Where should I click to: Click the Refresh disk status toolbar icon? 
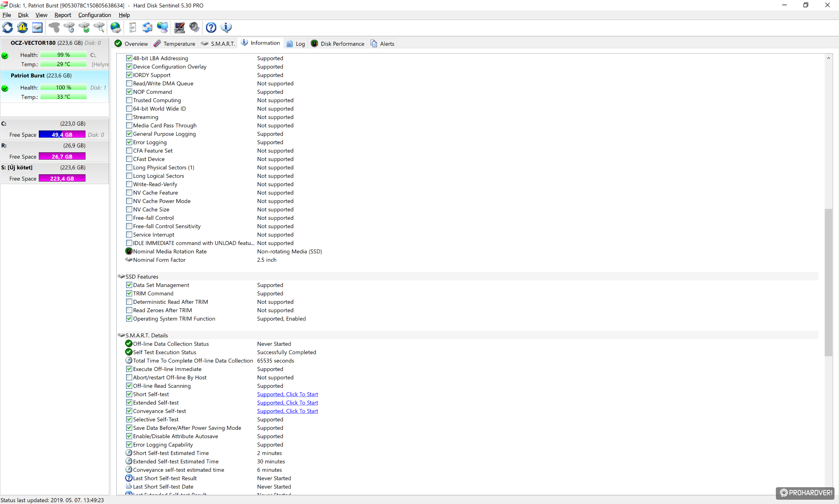[x=8, y=27]
